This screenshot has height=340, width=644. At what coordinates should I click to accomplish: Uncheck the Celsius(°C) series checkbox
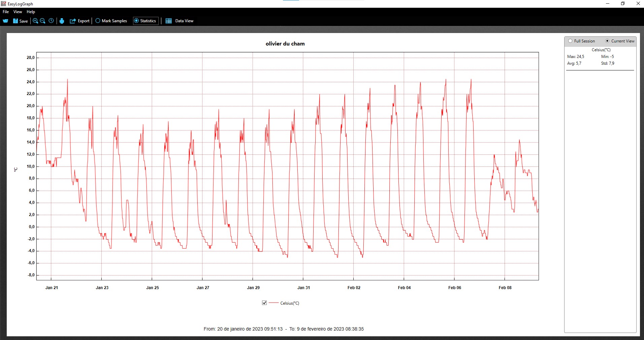(x=264, y=303)
